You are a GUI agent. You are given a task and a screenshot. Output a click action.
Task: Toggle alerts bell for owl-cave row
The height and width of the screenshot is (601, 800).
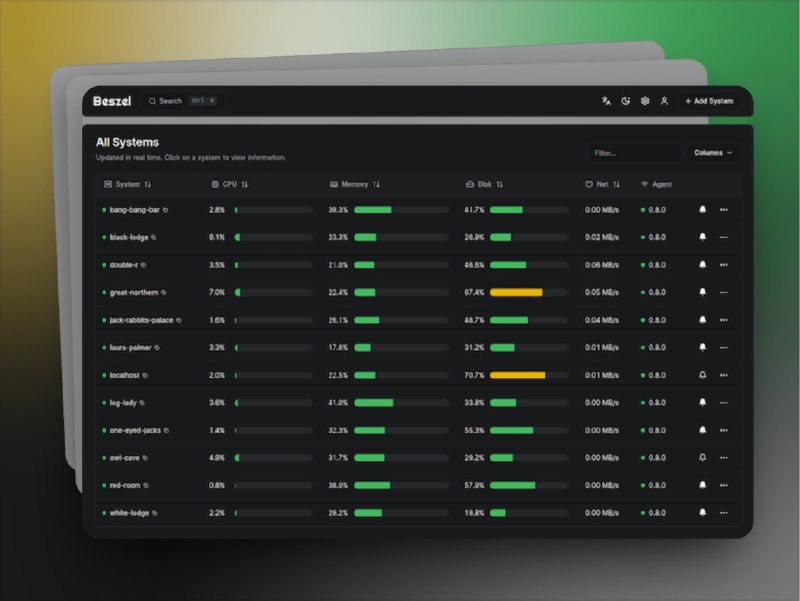702,457
